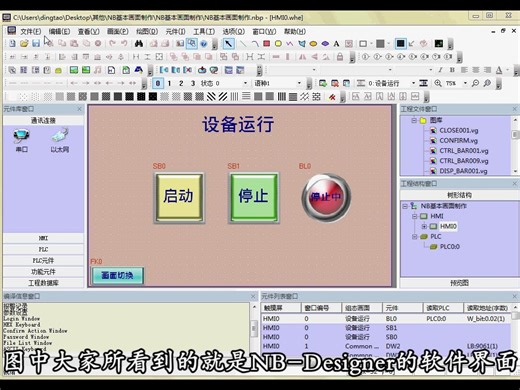Click the Open folder icon
This screenshot has width=520, height=390.
point(24,43)
